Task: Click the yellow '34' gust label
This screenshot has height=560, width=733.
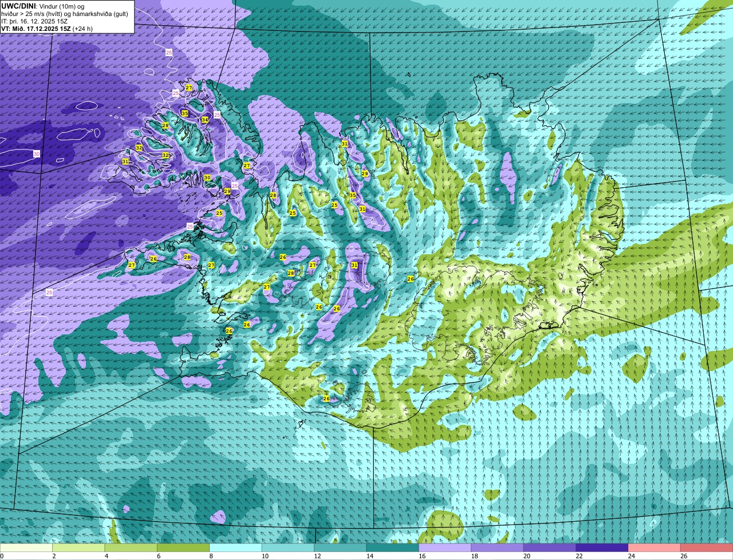Action: 205,120
